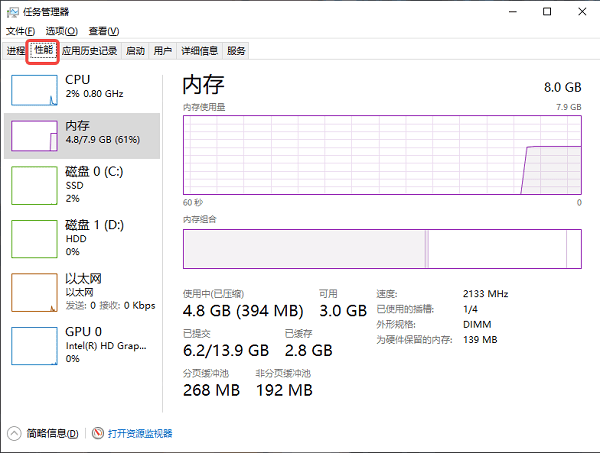
Task: Open the 查看 (View) menu
Action: click(x=102, y=32)
